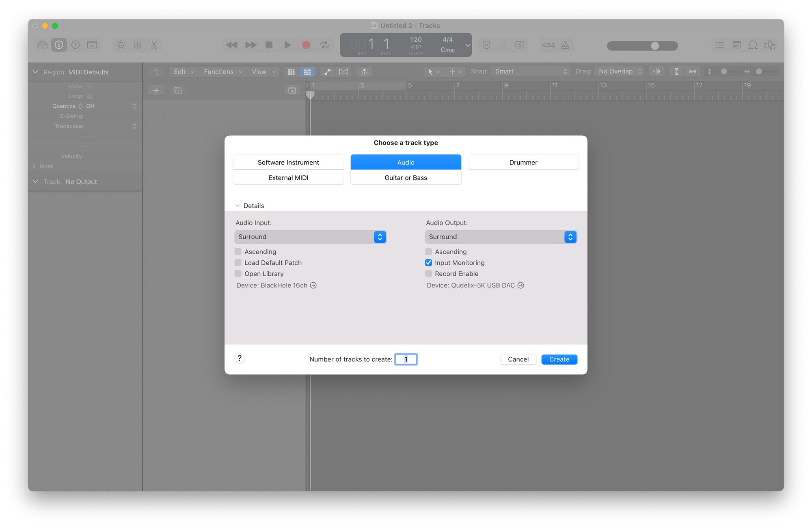The height and width of the screenshot is (528, 812).
Task: Cancel the new track dialog
Action: (x=518, y=359)
